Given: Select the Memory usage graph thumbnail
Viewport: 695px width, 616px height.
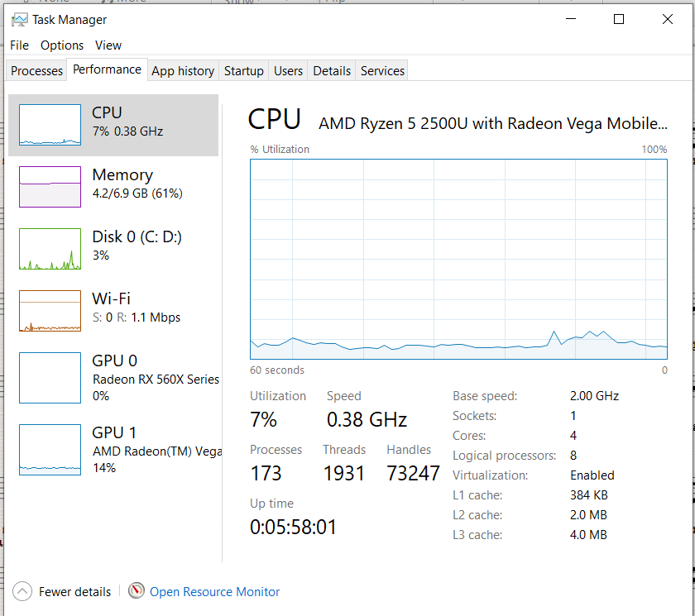Looking at the screenshot, I should tap(50, 187).
